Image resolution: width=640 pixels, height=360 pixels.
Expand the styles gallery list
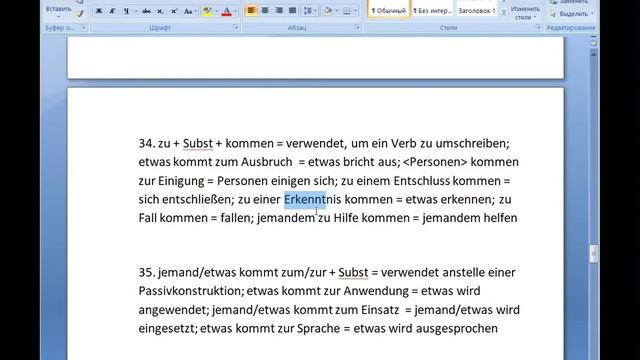coord(504,13)
